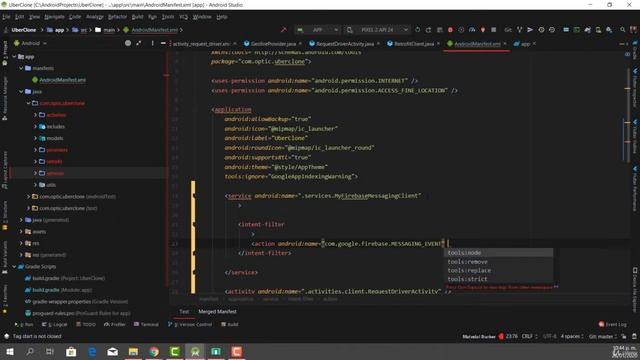Click the purple Git push arrow icon

click(x=530, y=30)
